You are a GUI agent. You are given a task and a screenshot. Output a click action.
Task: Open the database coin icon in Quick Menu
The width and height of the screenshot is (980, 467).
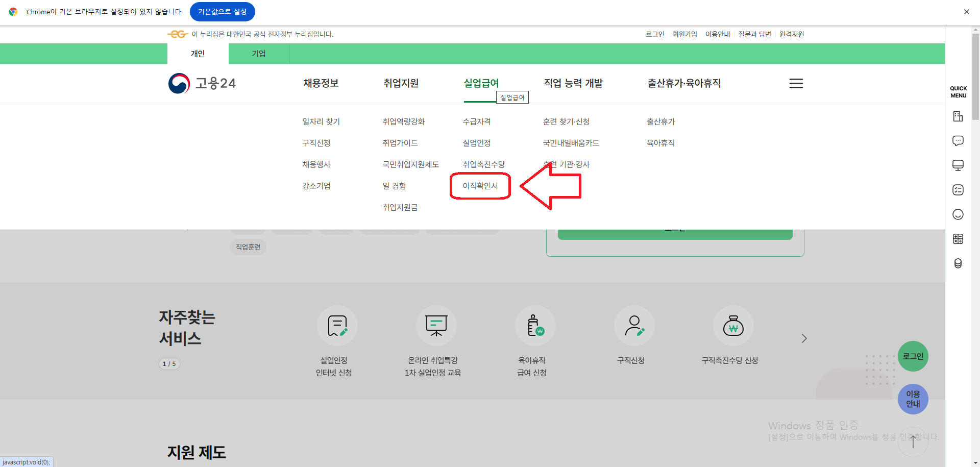point(958,263)
